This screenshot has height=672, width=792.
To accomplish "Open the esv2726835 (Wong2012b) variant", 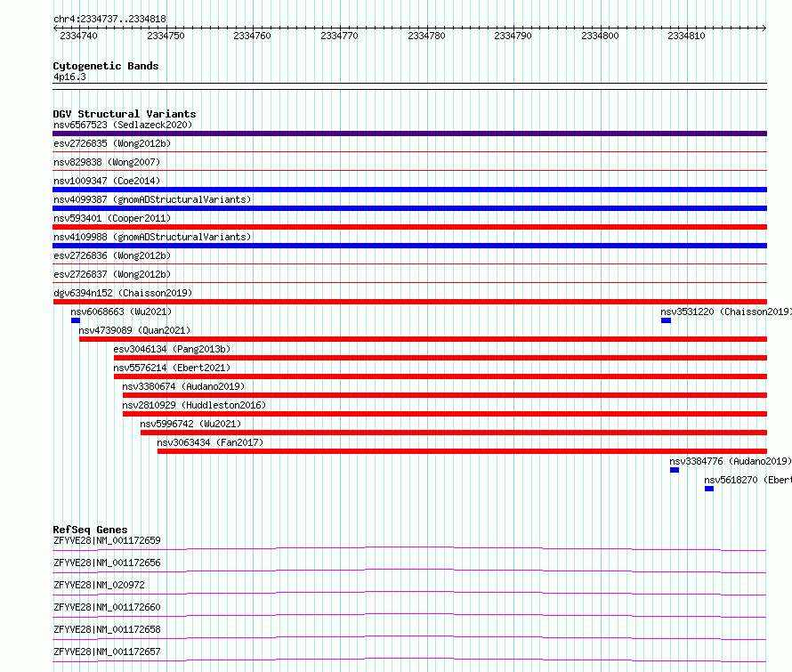I will tap(112, 143).
